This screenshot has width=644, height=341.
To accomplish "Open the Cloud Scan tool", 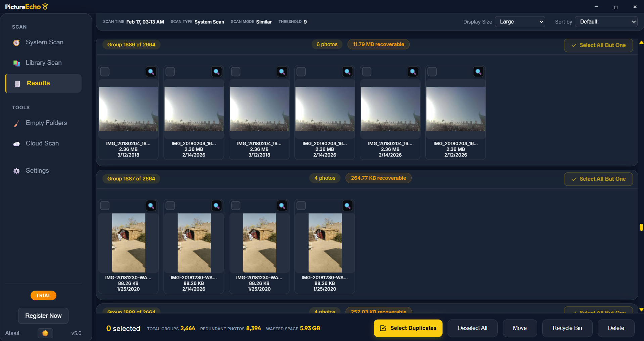I will point(42,143).
